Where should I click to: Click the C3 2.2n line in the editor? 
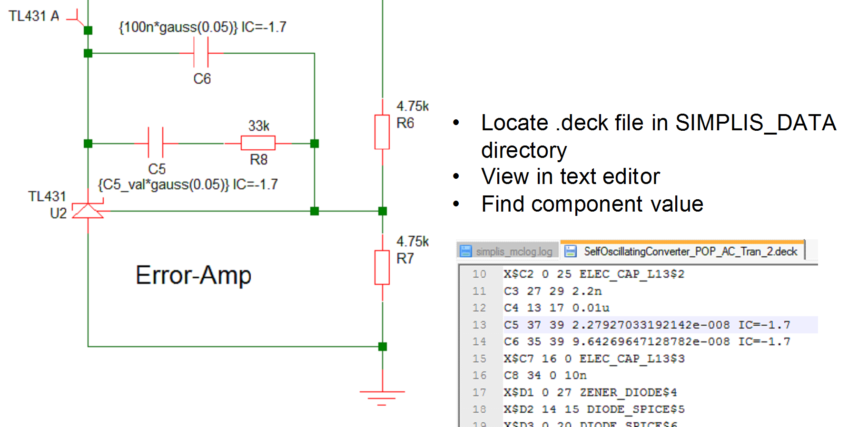coord(552,291)
